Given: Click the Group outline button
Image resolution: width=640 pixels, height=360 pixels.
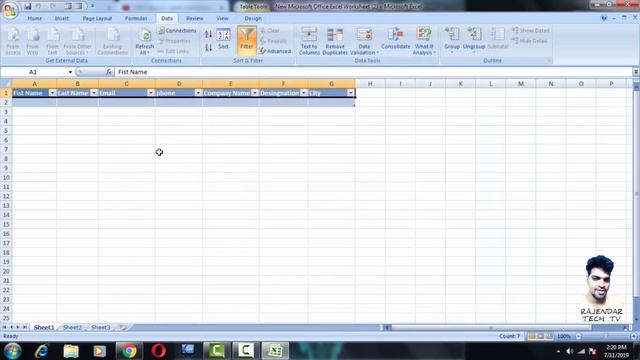Looking at the screenshot, I should pyautogui.click(x=452, y=40).
